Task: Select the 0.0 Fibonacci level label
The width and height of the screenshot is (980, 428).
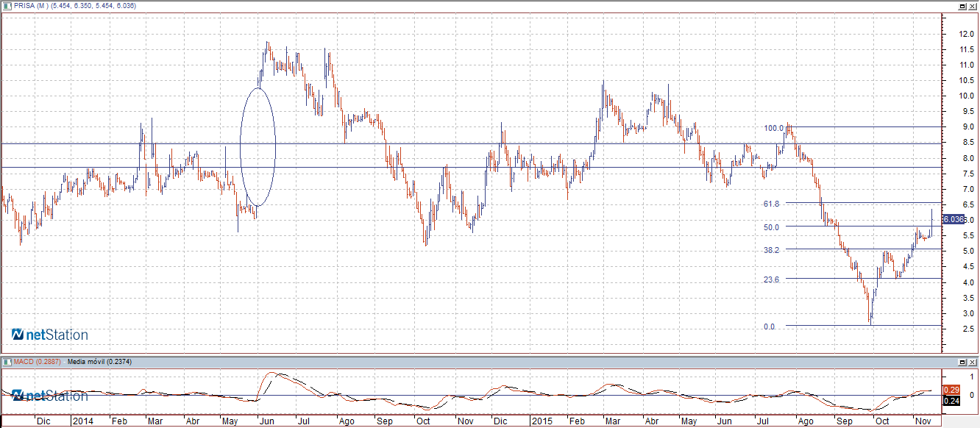Action: [769, 327]
